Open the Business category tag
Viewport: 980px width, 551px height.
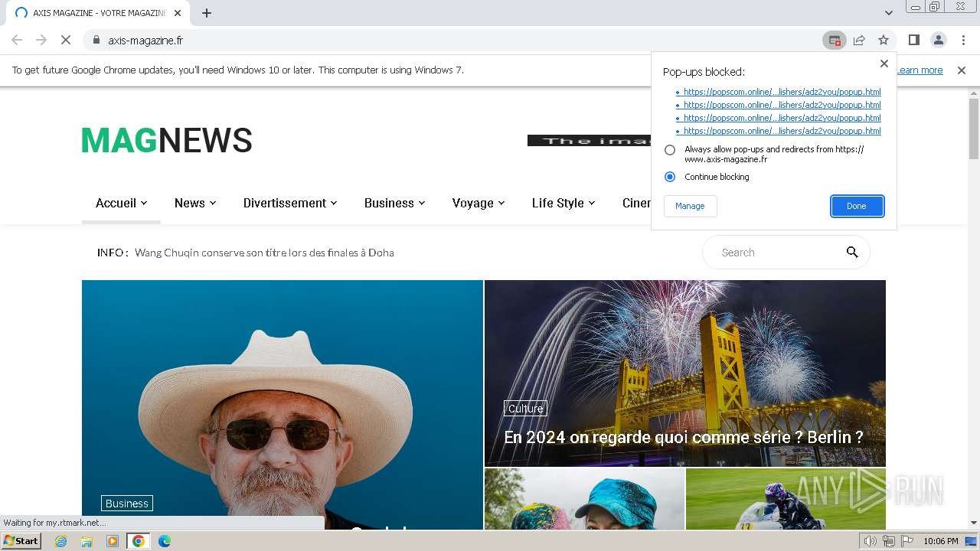[x=127, y=504]
